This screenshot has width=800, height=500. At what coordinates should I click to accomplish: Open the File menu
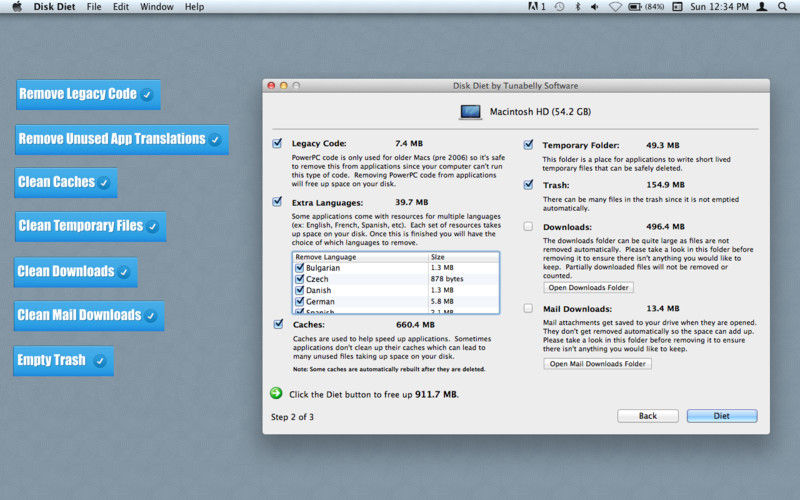coord(94,7)
